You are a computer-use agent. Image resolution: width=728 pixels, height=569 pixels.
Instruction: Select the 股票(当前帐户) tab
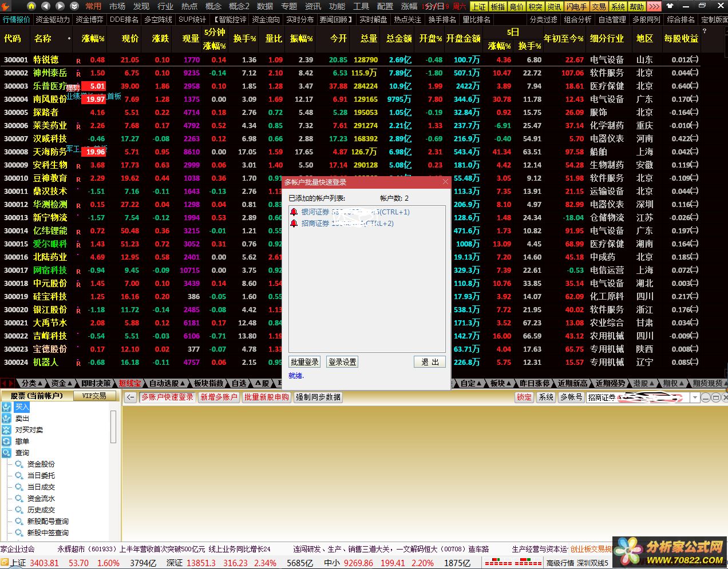click(x=36, y=396)
